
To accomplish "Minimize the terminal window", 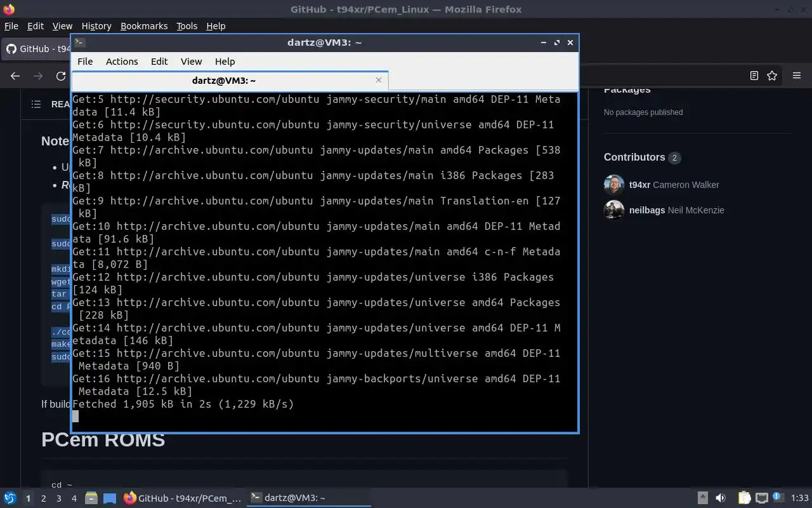I will [x=543, y=43].
